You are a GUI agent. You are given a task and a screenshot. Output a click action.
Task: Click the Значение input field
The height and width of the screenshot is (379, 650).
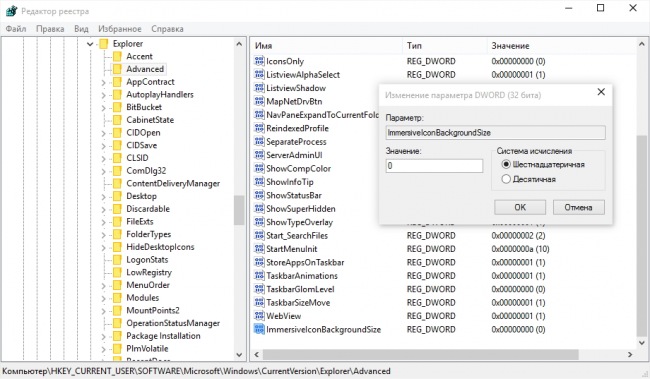434,166
